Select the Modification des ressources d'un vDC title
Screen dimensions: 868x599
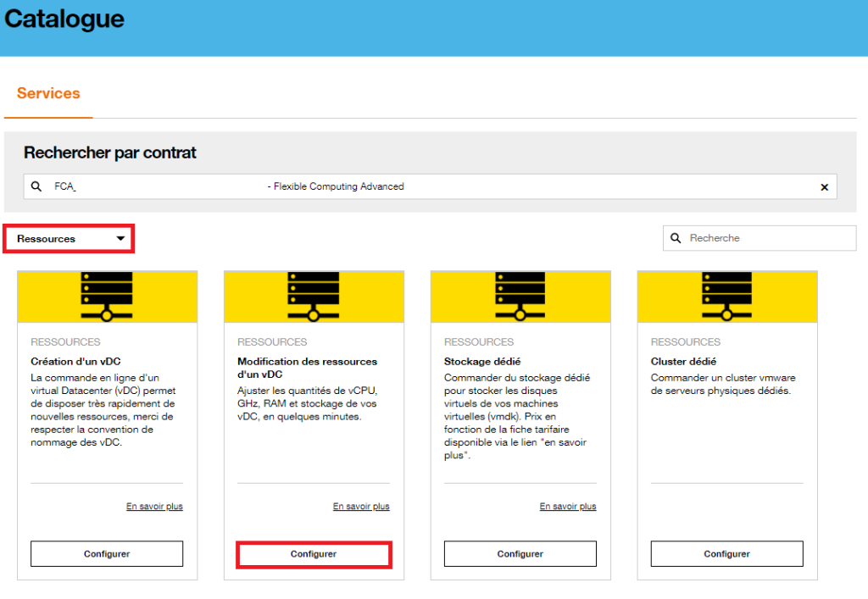coord(307,368)
